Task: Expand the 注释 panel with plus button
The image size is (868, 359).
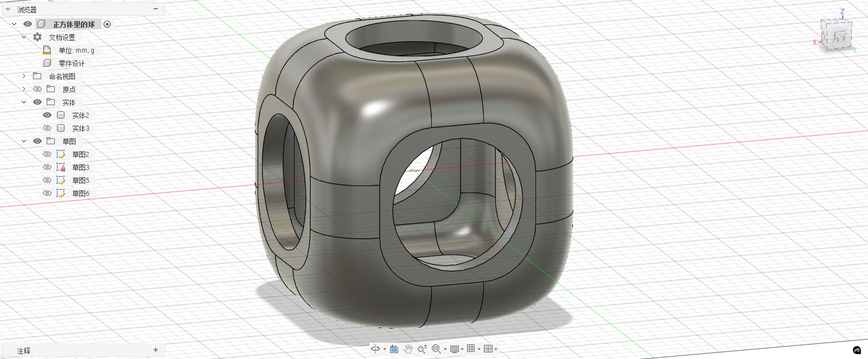Action: click(x=156, y=350)
